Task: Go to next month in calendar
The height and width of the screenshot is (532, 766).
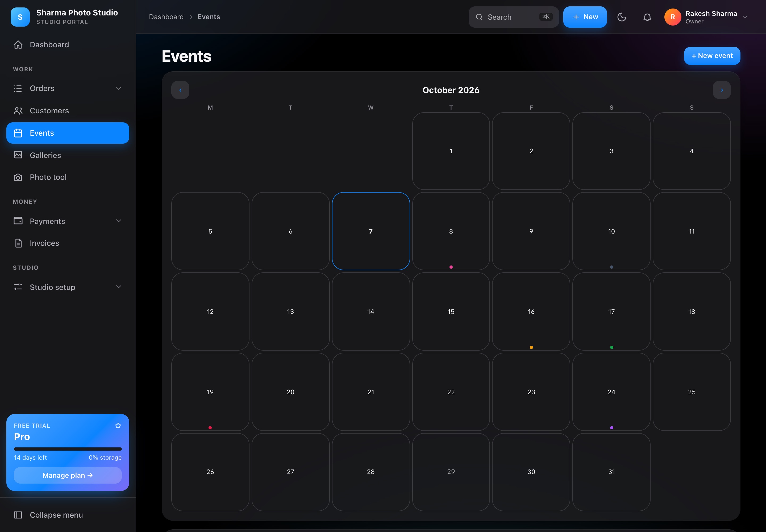Action: [722, 90]
